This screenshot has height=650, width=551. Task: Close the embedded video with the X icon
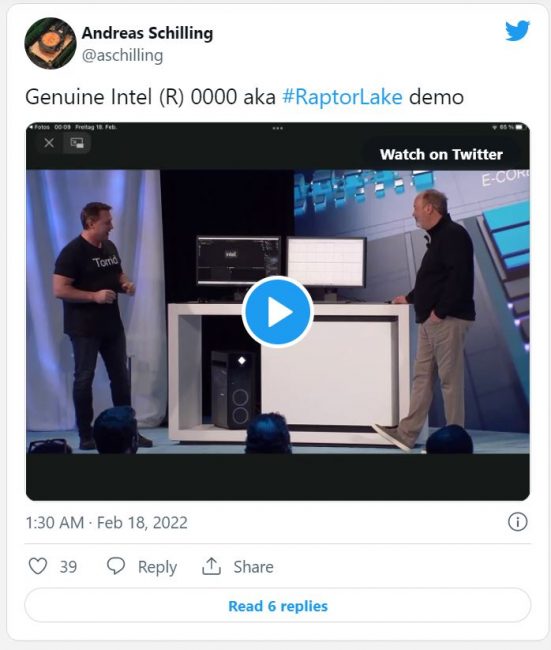coord(49,143)
